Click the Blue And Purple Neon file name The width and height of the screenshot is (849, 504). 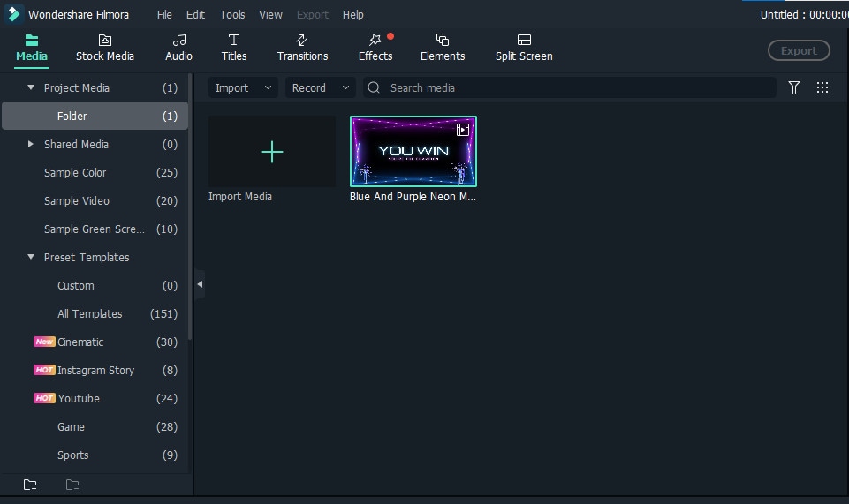pos(413,196)
